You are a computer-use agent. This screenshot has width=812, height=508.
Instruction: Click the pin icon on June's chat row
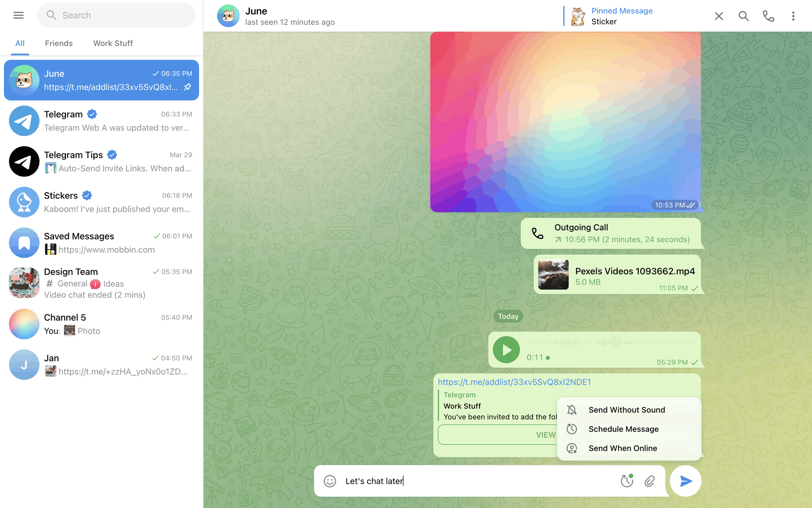[187, 87]
